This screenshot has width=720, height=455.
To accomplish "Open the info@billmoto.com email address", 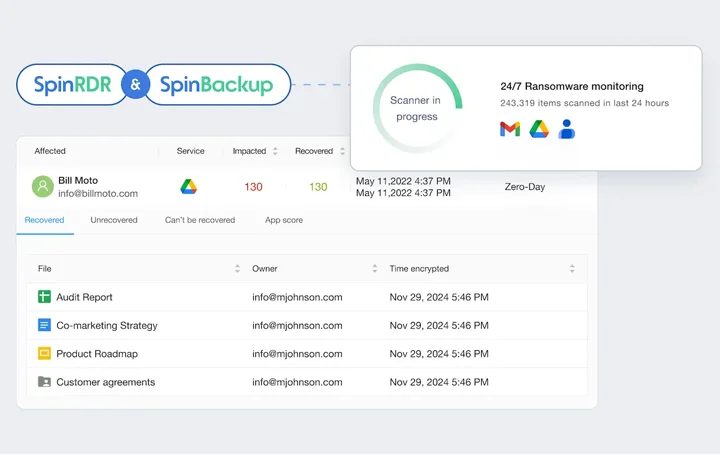I will tap(98, 194).
